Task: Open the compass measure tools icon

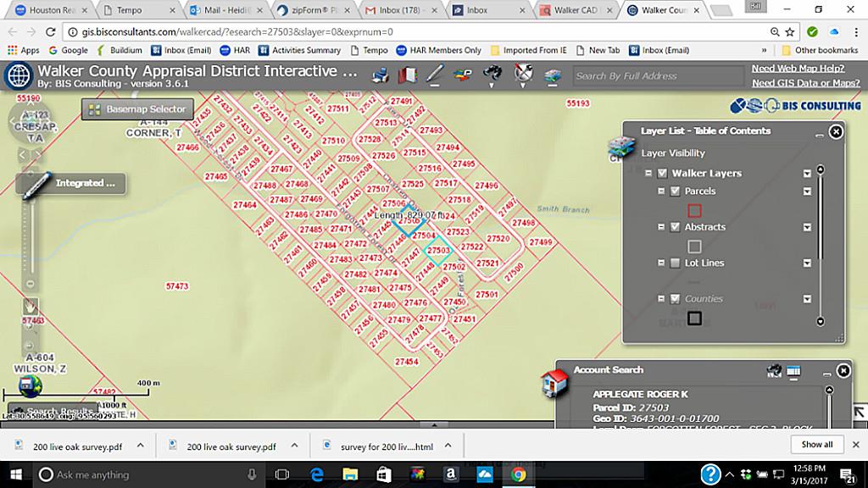Action: pos(522,74)
